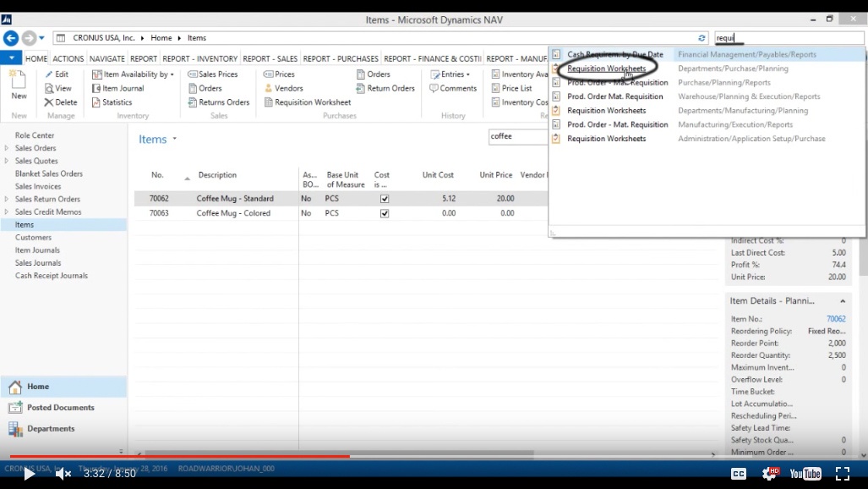Click the New item ribbon icon
Image resolution: width=868 pixels, height=489 pixels.
pyautogui.click(x=19, y=83)
